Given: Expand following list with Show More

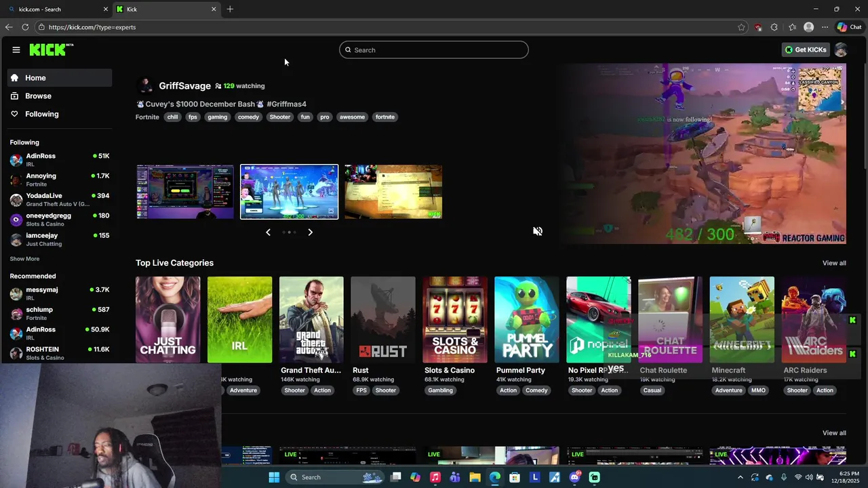Looking at the screenshot, I should (x=24, y=259).
